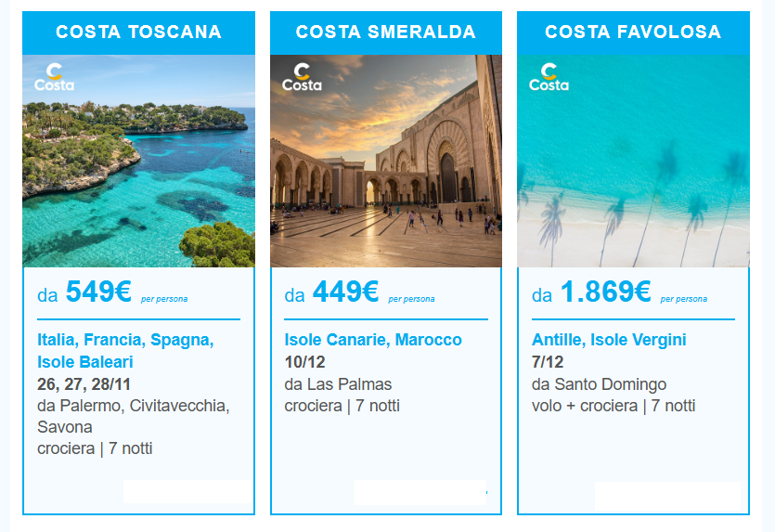Open the Costa Smeralda header banner

click(386, 32)
